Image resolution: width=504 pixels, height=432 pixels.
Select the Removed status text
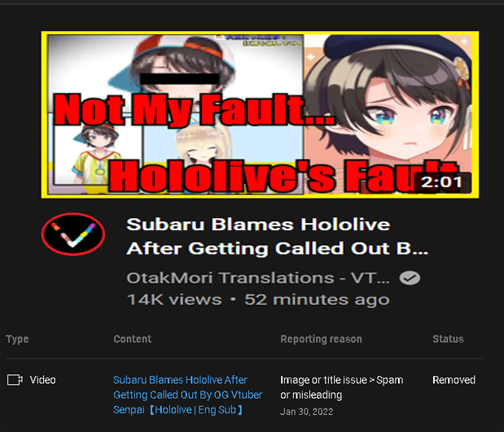(454, 380)
